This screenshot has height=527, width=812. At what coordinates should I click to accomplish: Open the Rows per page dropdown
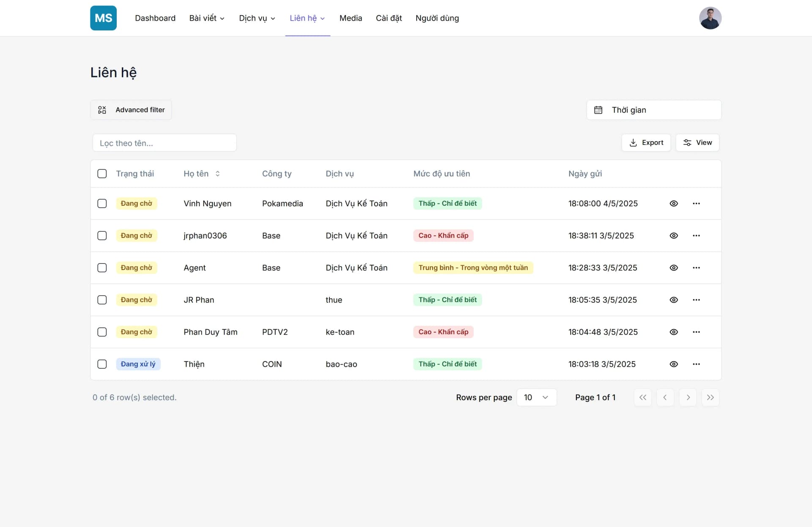pos(536,397)
